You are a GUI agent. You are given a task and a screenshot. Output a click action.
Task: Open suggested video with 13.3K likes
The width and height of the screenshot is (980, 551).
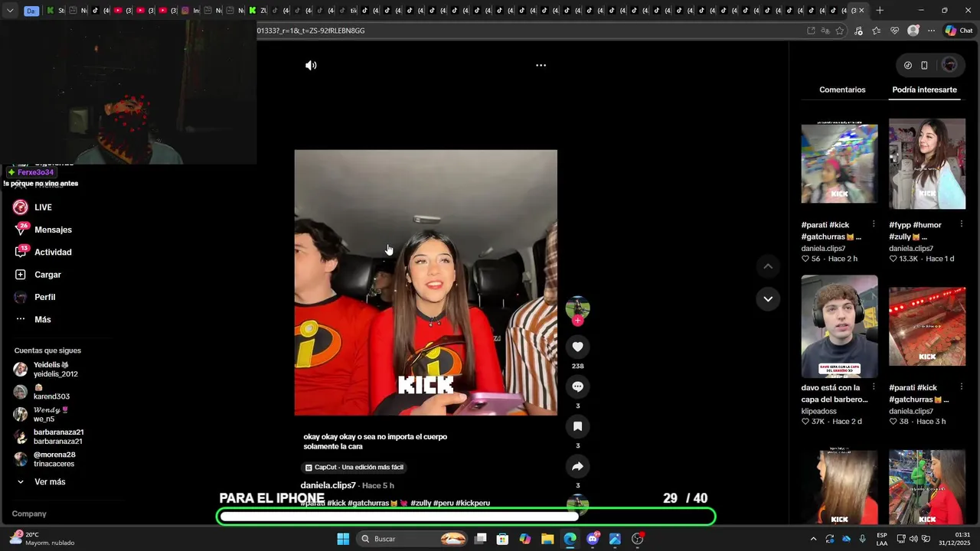tap(927, 164)
